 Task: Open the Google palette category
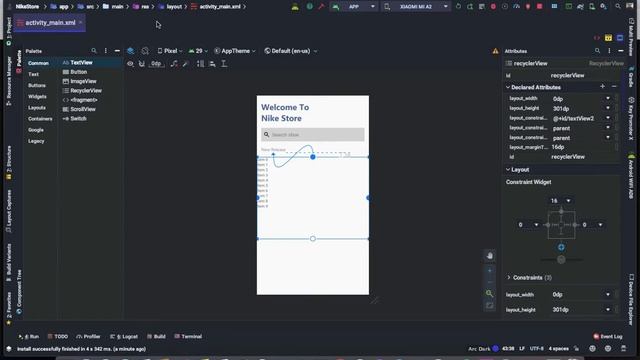click(36, 130)
